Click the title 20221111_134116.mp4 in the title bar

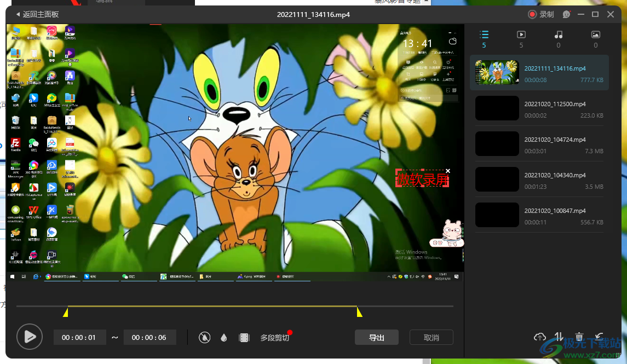(313, 14)
